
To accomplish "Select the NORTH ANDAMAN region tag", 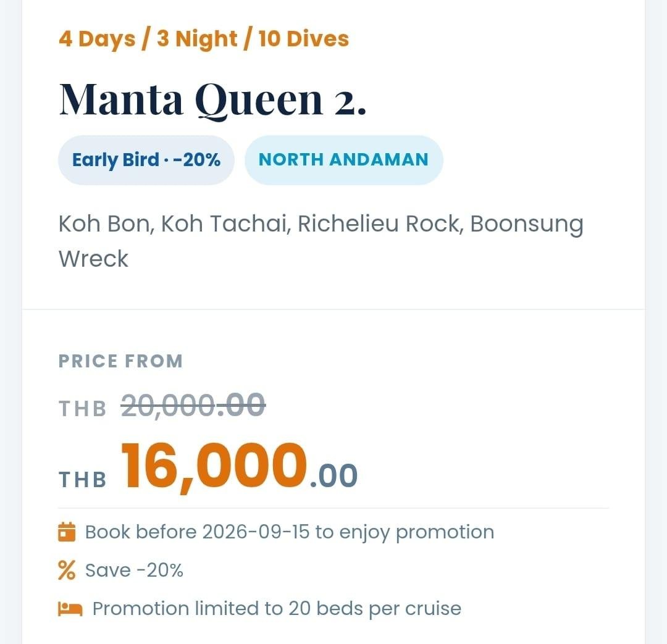I will click(x=344, y=160).
